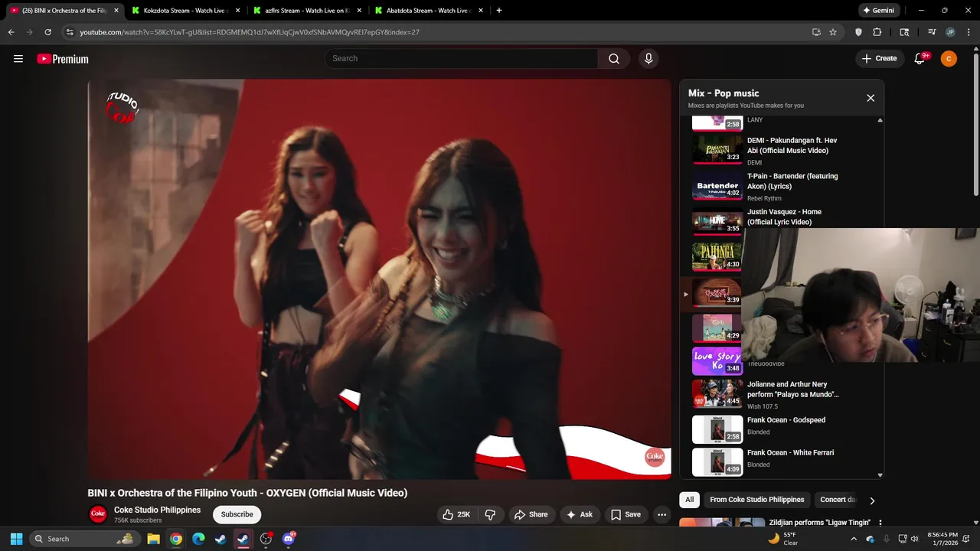980x551 pixels.
Task: Open YouTube notifications bell
Action: tap(920, 59)
